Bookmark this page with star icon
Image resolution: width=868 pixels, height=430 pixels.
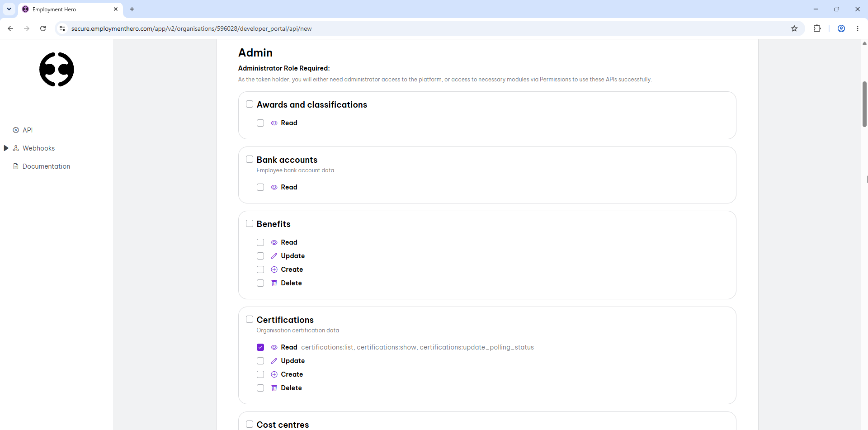794,28
